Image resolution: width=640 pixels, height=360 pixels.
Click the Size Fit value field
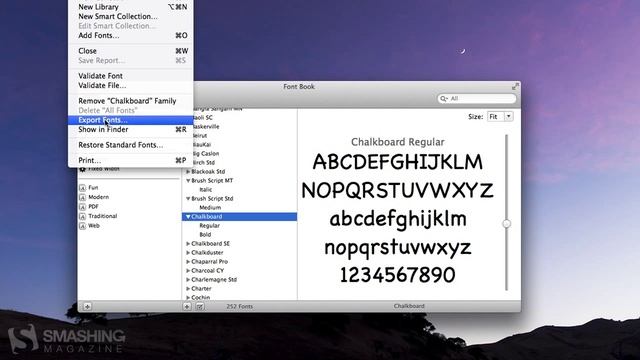[496, 116]
